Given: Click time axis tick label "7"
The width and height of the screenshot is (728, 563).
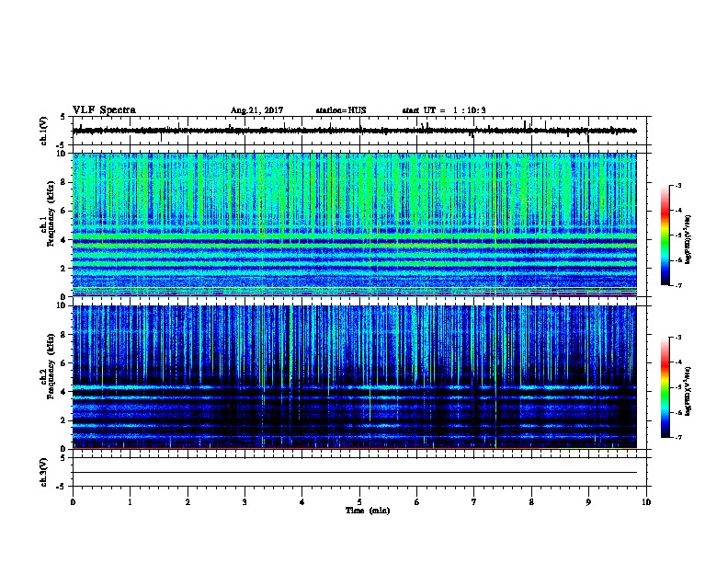Looking at the screenshot, I should tap(474, 502).
